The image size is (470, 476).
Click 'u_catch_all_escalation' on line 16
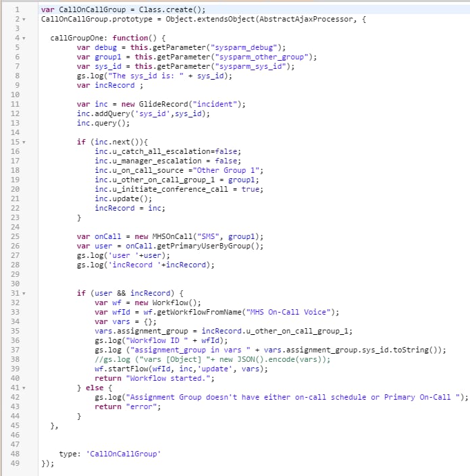(x=161, y=151)
